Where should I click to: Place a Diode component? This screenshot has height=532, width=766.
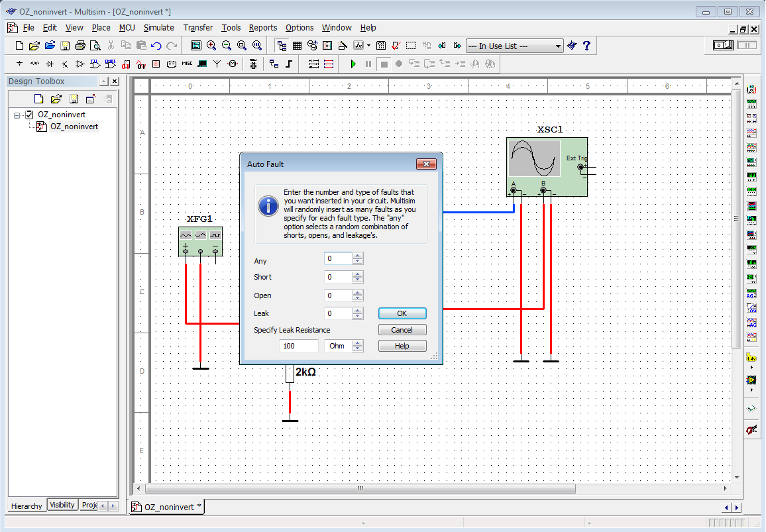pyautogui.click(x=50, y=64)
